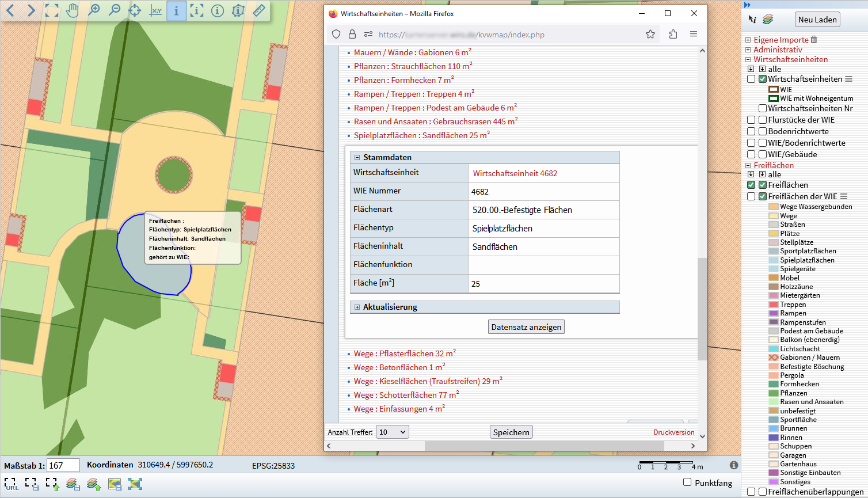Bookmark page with Firefox star icon
868x498 pixels.
[x=650, y=35]
